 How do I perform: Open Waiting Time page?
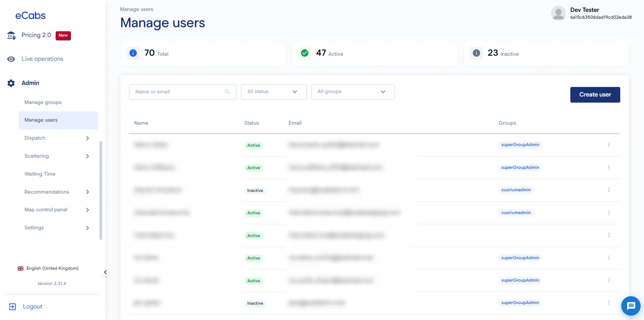coord(40,174)
